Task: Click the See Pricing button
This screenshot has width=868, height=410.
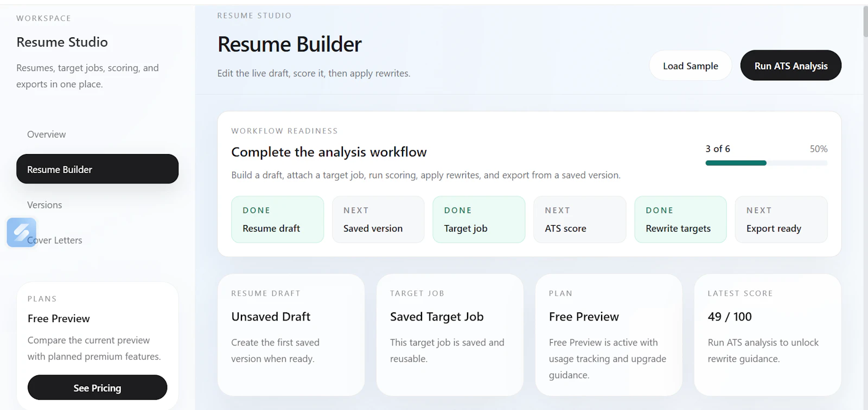Action: pos(98,388)
